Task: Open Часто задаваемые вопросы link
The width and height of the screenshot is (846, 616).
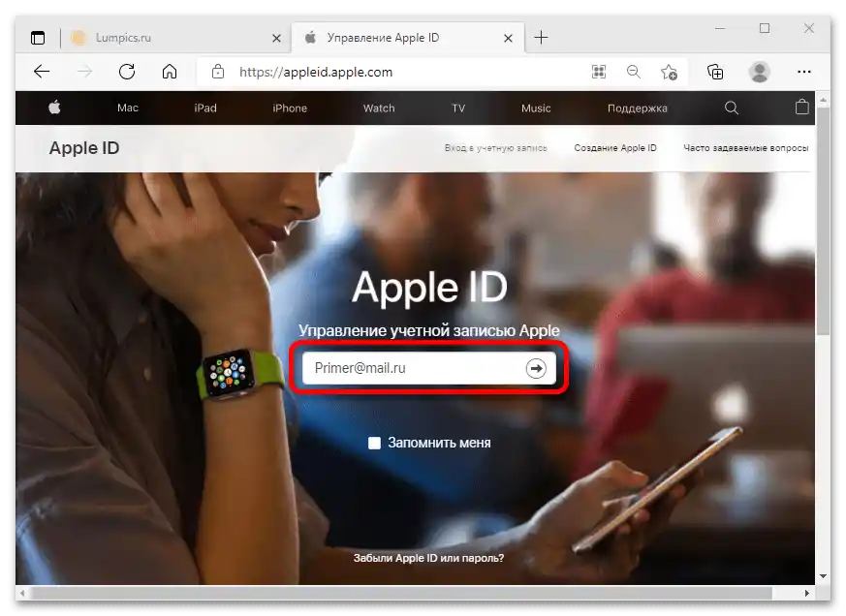Action: [745, 148]
